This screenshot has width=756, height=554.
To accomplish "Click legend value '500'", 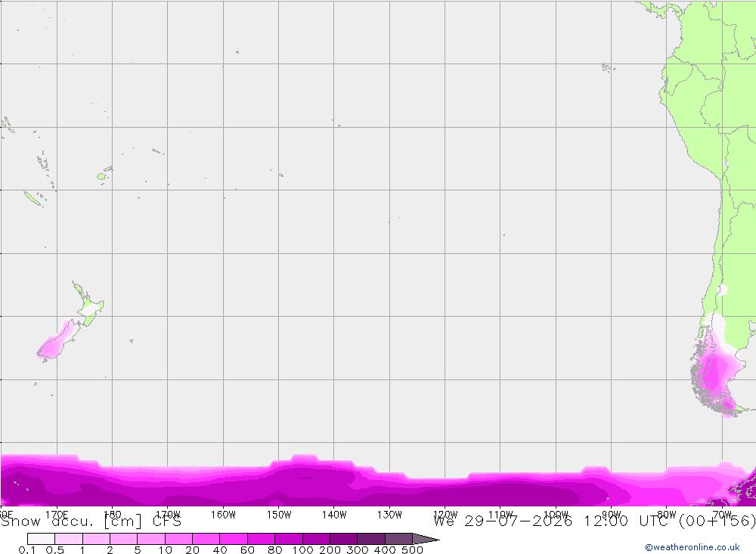I will click(412, 550).
